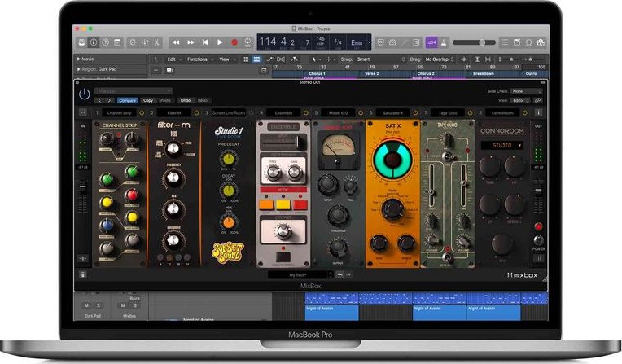622x364 pixels.
Task: Click the Copy button in plugin header
Action: pos(148,100)
